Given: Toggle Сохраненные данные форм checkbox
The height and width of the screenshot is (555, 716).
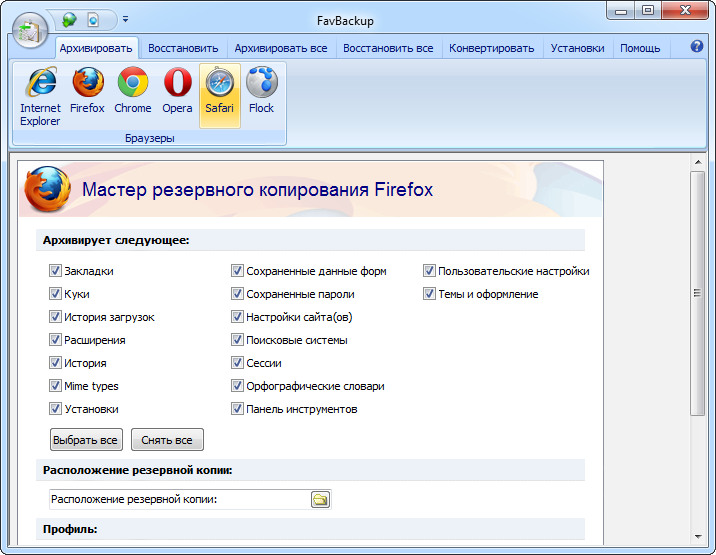Looking at the screenshot, I should tap(237, 271).
